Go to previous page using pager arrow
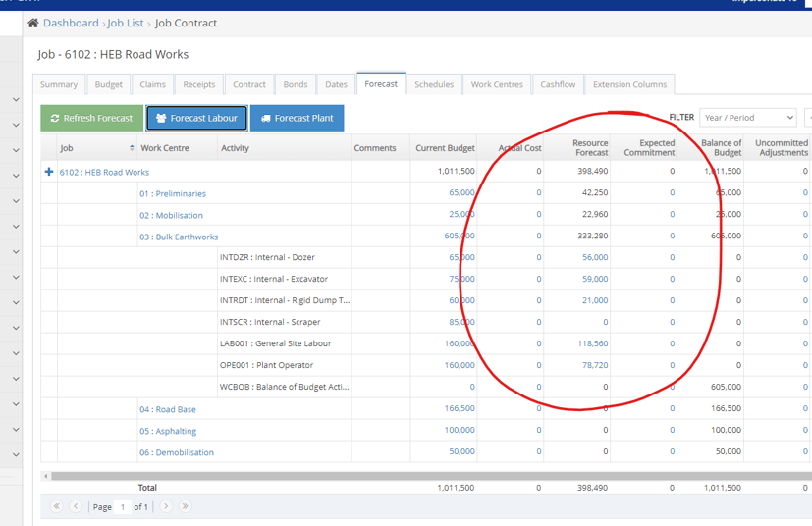 (76, 506)
